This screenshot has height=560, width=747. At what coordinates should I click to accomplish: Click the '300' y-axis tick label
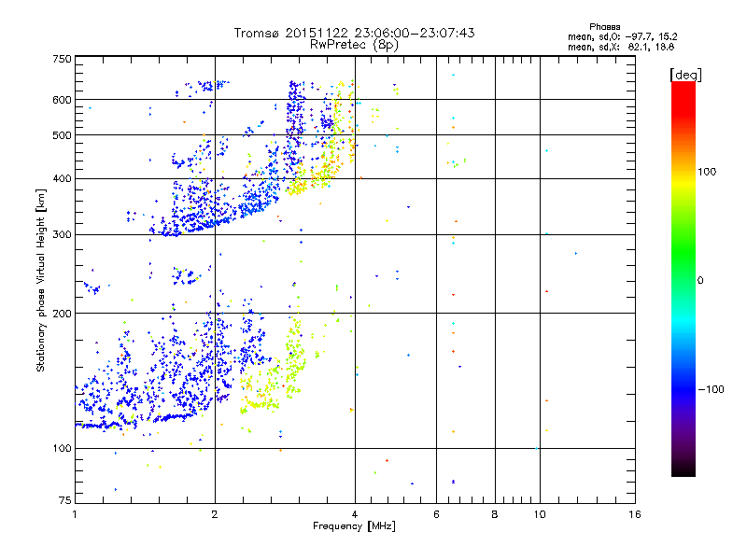(62, 235)
